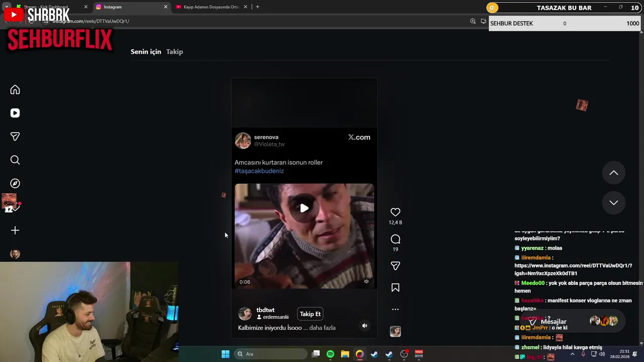Open File Explorer from the taskbar

(345, 354)
